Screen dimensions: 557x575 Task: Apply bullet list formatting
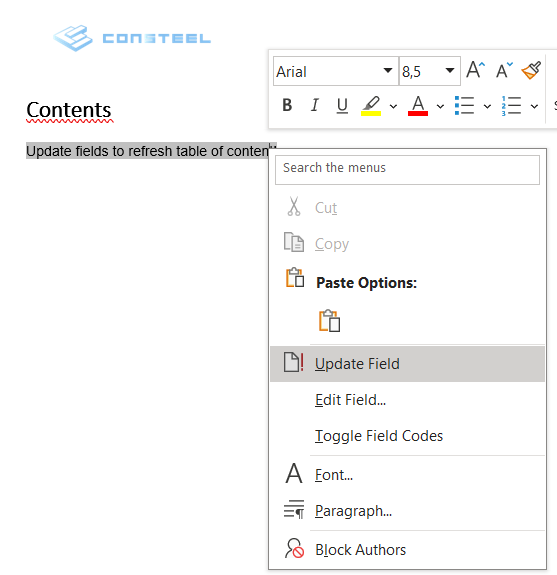pyautogui.click(x=465, y=106)
